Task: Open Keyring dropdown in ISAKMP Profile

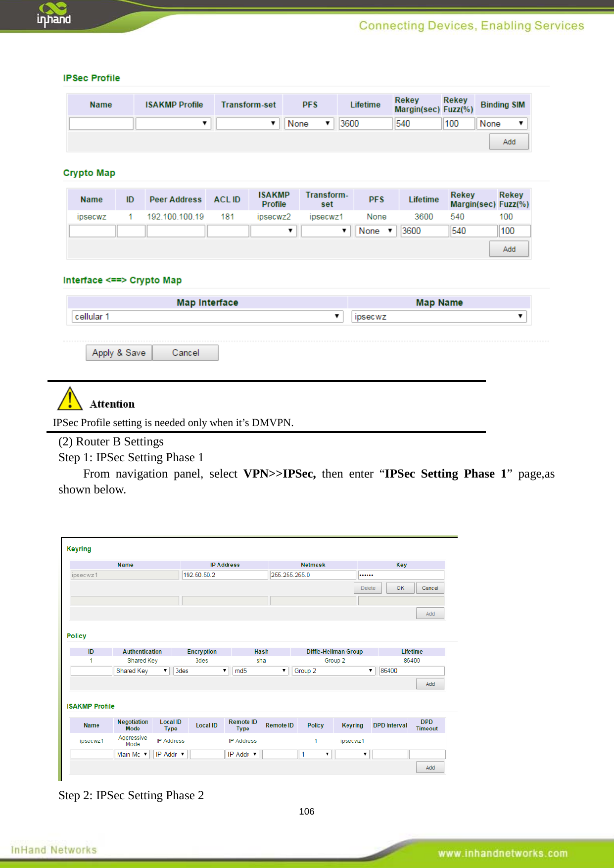Action: coord(352,754)
